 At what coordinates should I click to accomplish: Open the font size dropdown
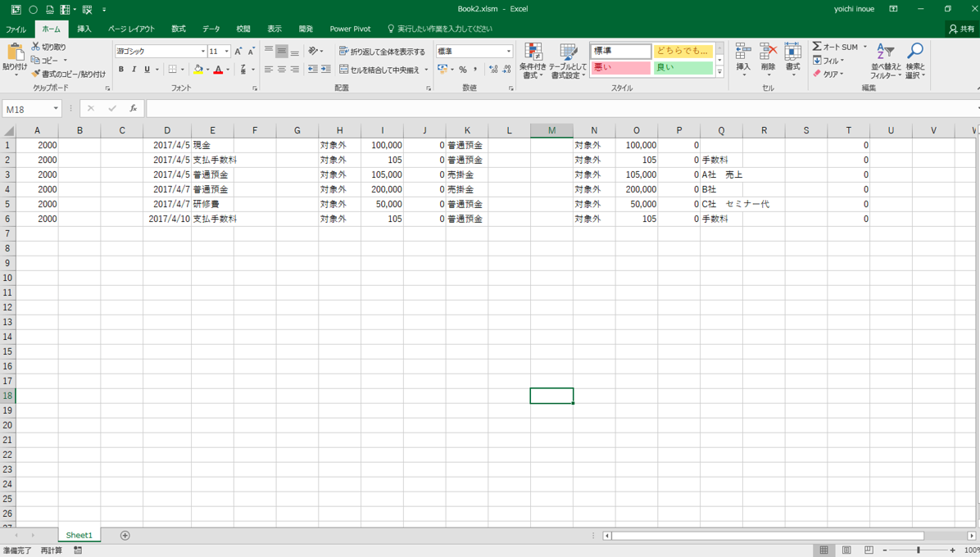point(227,52)
